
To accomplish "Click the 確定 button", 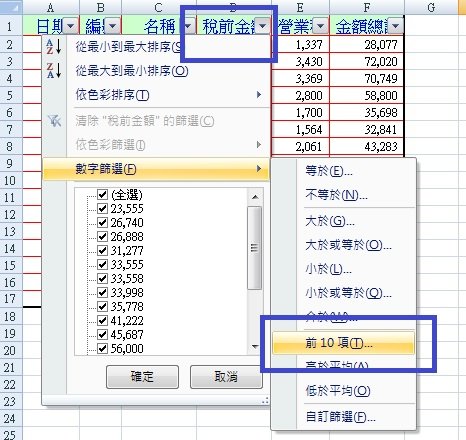I will coord(142,377).
